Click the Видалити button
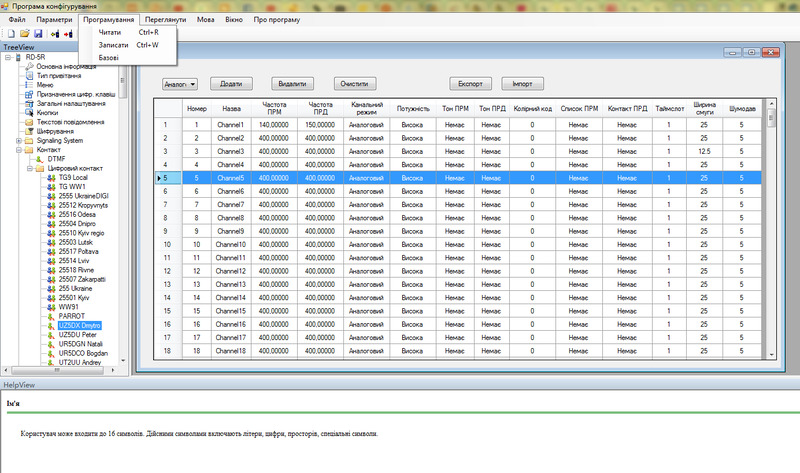 [x=292, y=84]
